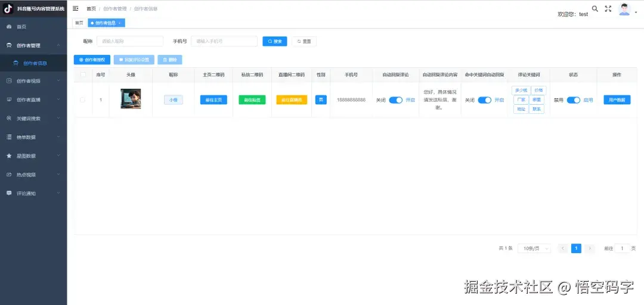Click the 榜单数据 list icon
Image resolution: width=644 pixels, height=305 pixels.
point(9,137)
